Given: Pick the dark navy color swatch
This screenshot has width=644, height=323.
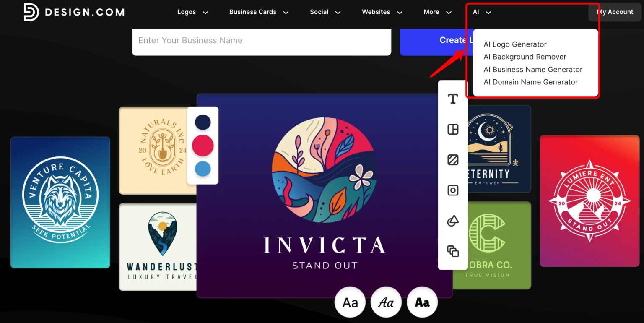Looking at the screenshot, I should pyautogui.click(x=203, y=122).
